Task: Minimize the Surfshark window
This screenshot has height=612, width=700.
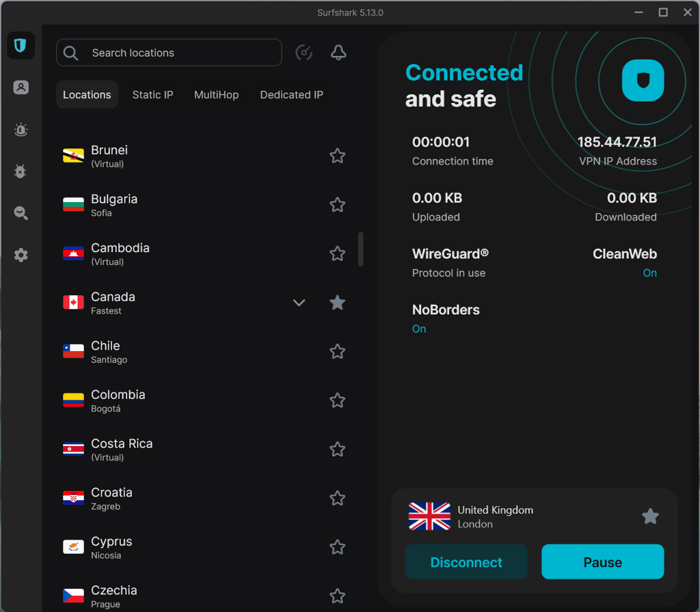Action: (639, 12)
